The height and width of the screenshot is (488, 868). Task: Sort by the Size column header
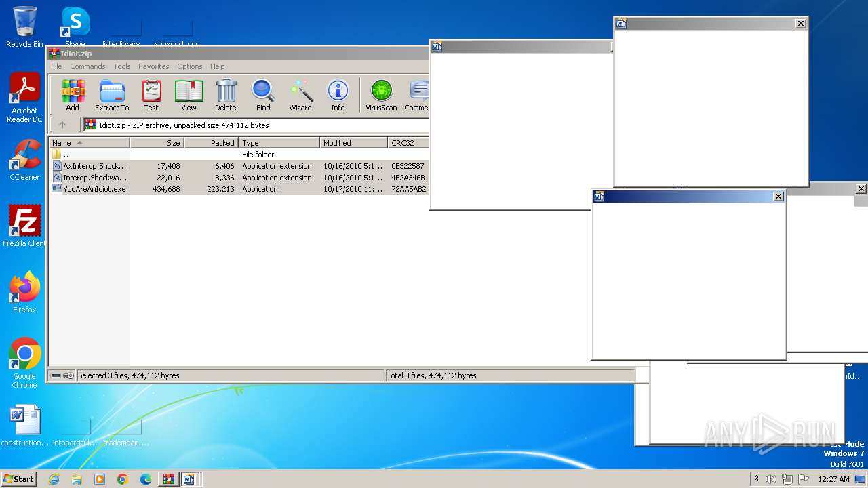[157, 143]
